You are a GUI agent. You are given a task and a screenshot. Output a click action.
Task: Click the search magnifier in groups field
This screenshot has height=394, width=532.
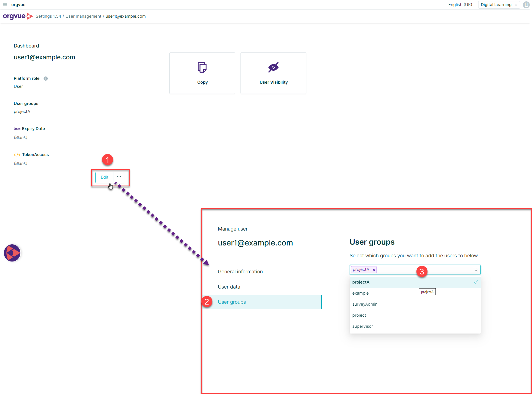click(x=476, y=270)
